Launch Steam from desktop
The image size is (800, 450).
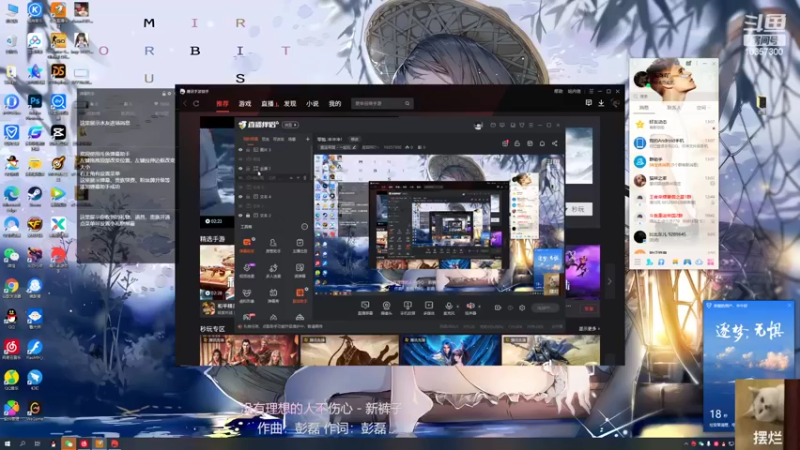point(35,196)
